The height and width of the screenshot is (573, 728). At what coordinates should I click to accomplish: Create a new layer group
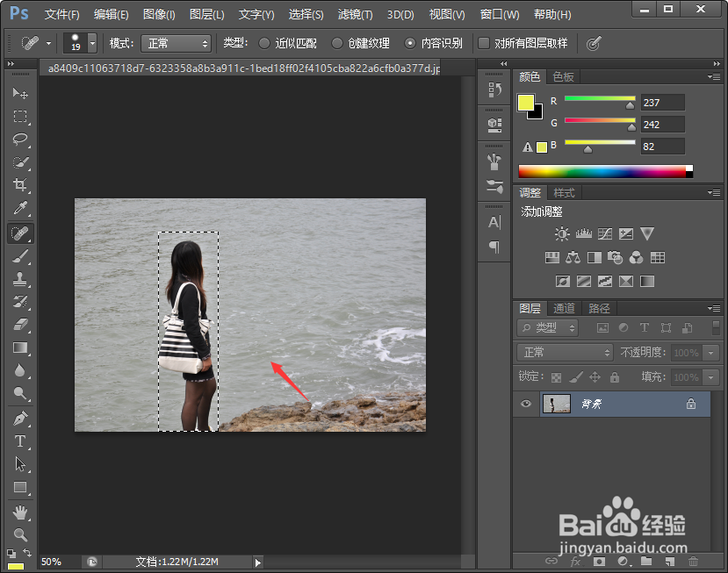pos(646,562)
